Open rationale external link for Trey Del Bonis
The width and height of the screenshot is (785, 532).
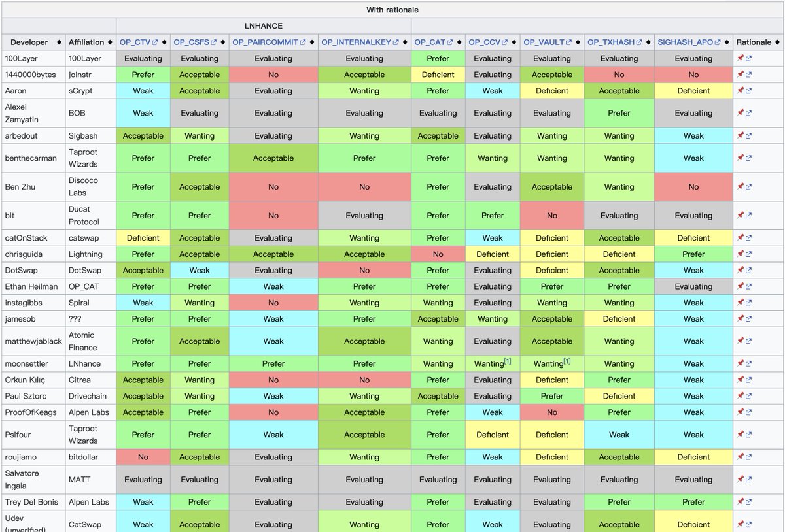pos(748,502)
